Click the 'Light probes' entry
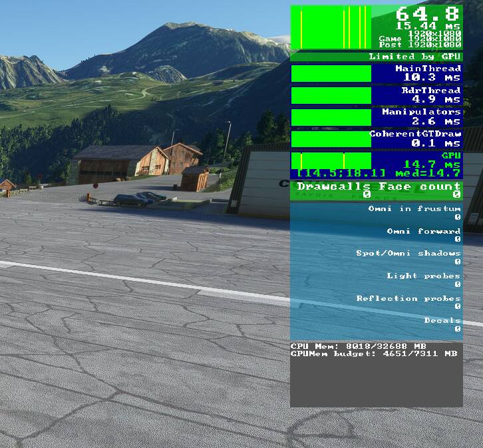This screenshot has width=483, height=448. pyautogui.click(x=424, y=280)
